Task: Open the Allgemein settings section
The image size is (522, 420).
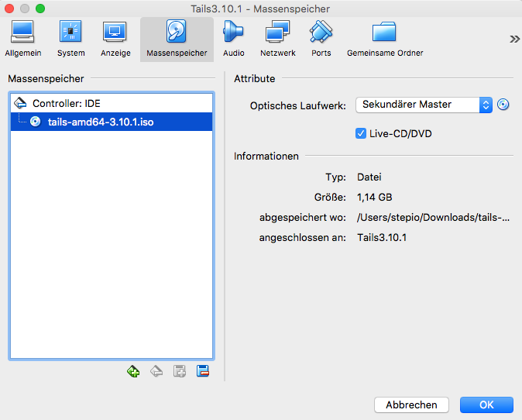Action: 22,39
